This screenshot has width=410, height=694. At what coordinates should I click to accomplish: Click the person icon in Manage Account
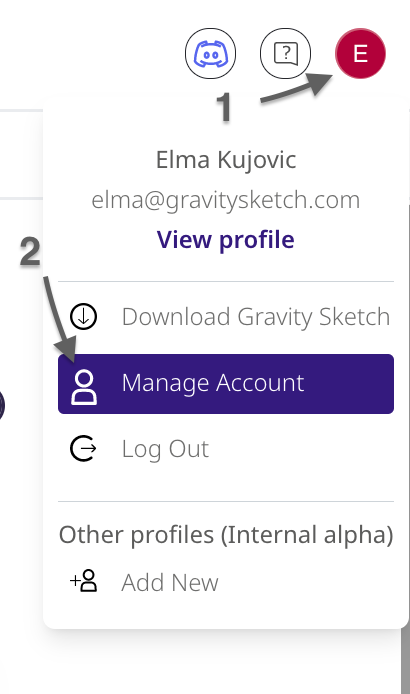click(x=84, y=388)
